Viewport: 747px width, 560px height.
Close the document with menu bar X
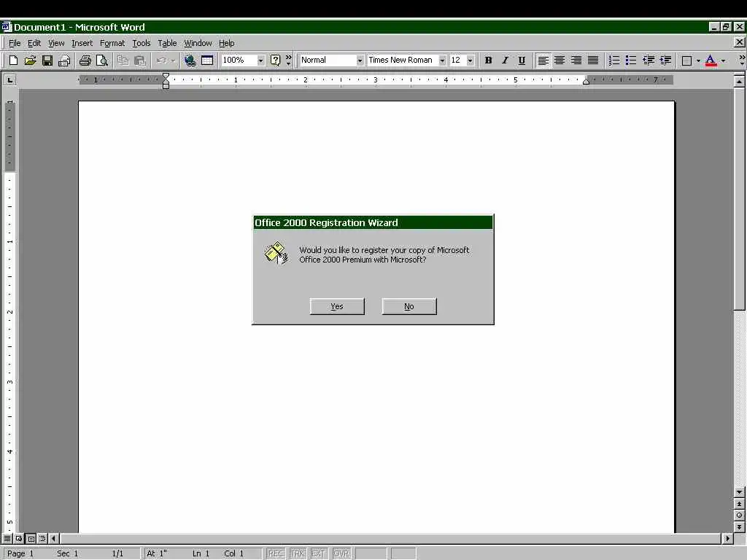(x=739, y=42)
